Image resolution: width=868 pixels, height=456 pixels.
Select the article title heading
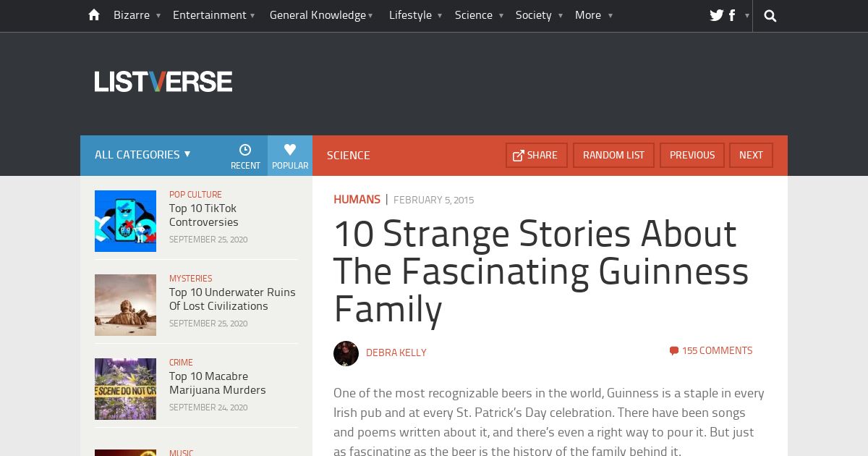[x=541, y=271]
